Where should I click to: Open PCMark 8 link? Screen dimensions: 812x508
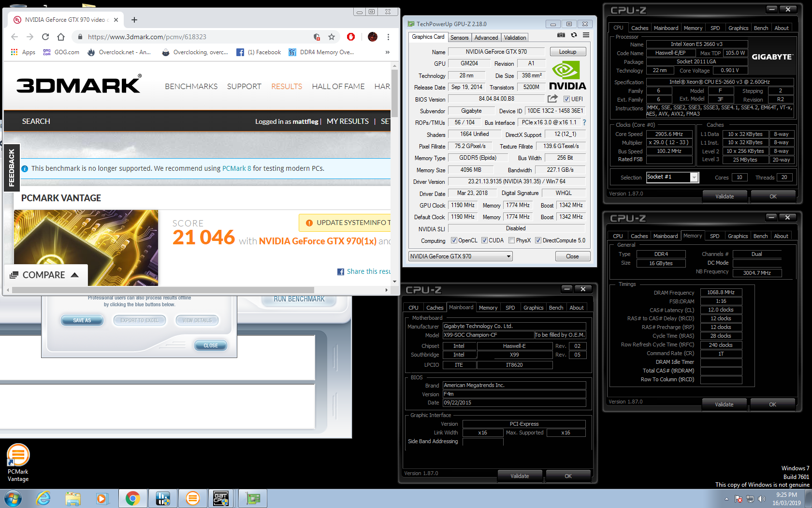click(x=236, y=168)
